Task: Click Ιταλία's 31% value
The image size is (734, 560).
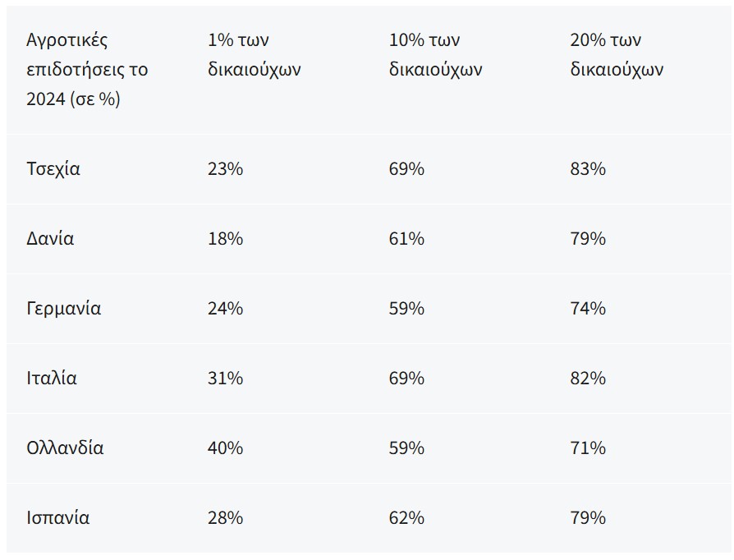Action: point(226,379)
